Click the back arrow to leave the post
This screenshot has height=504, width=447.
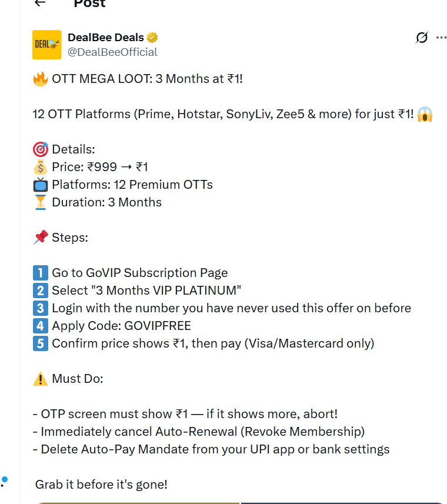click(40, 4)
